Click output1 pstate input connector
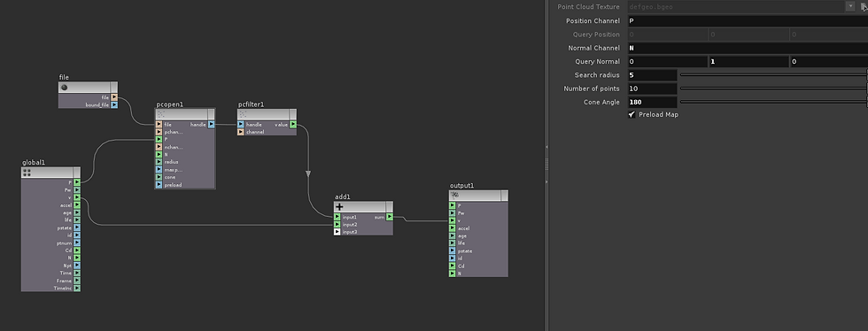868x331 pixels. coord(453,250)
